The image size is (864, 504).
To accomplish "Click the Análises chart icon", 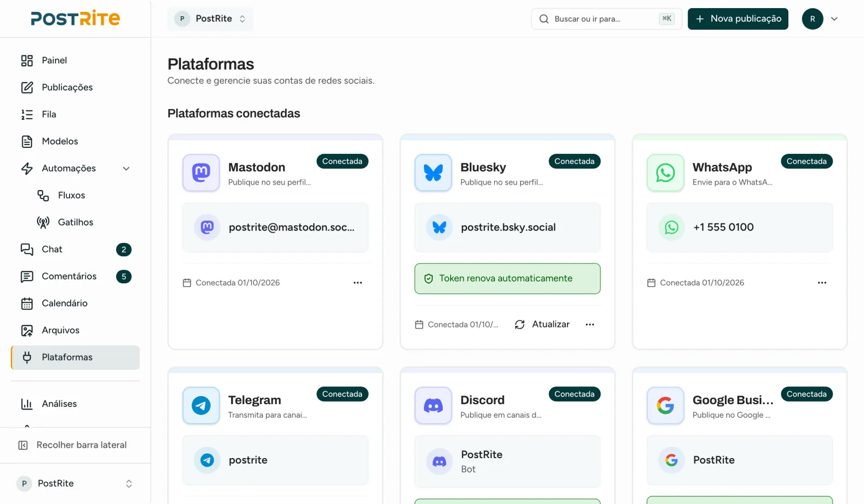I will 27,404.
